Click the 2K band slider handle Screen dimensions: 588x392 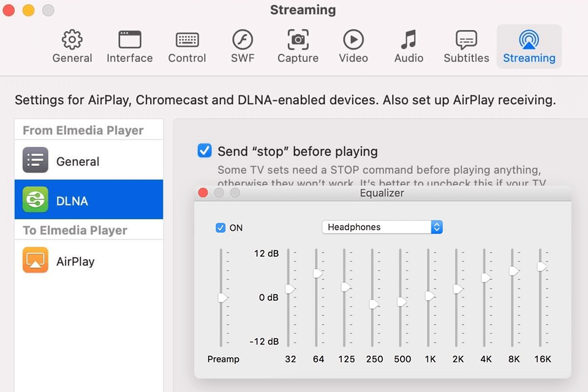tap(458, 289)
